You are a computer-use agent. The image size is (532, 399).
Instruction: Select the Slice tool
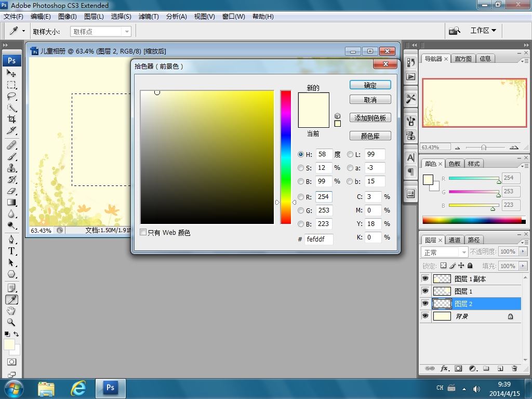11,130
